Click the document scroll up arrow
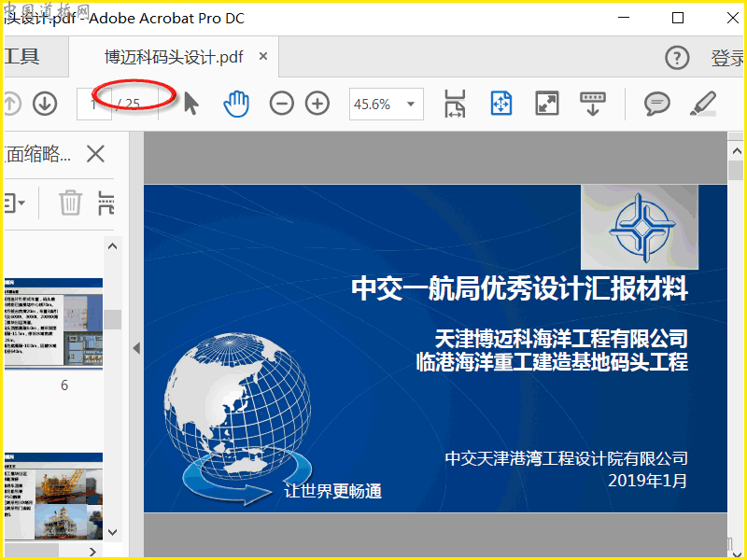747x560 pixels. coord(737,151)
